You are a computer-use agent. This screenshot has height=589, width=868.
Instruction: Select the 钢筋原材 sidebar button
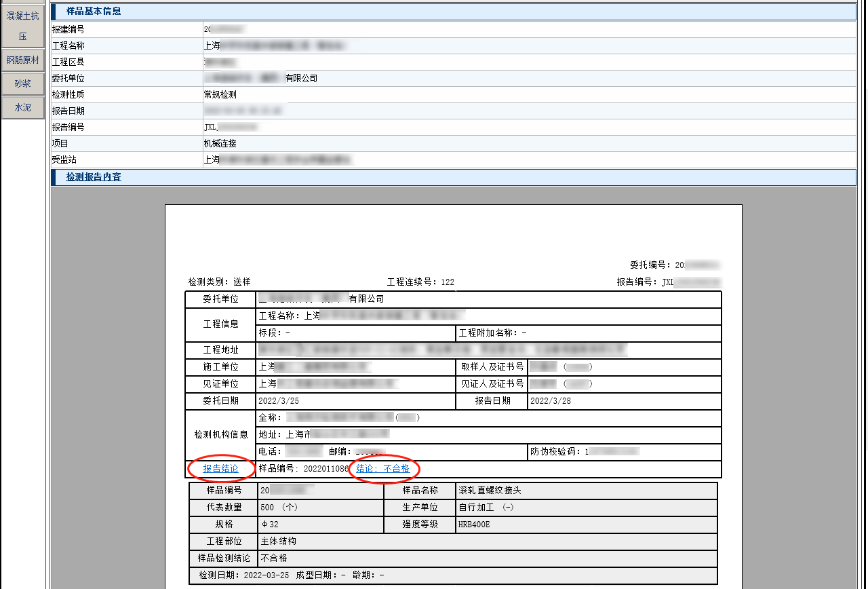(22, 60)
